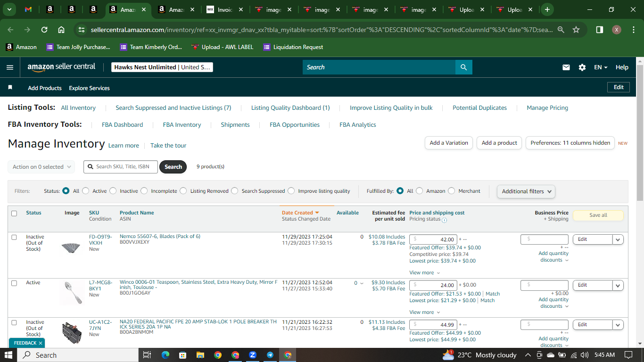Open the Gmail pinned tab
Viewport: 644px width, 362px height.
tap(28, 9)
